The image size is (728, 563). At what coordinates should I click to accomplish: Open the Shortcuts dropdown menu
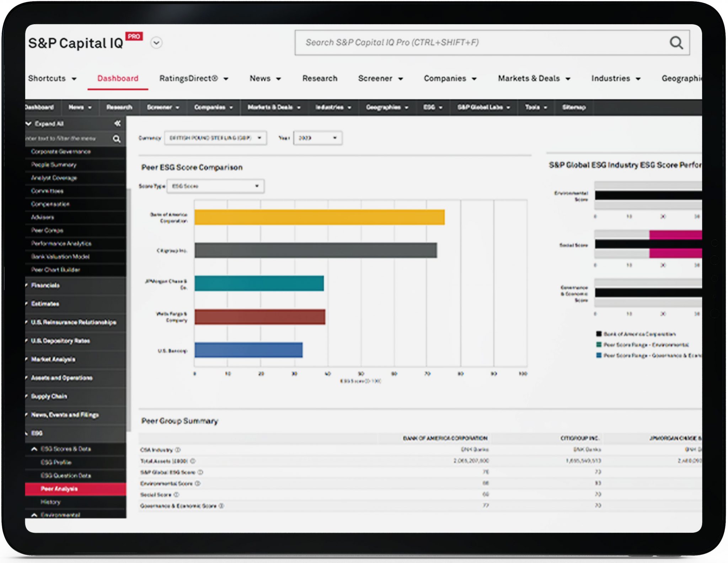(52, 78)
